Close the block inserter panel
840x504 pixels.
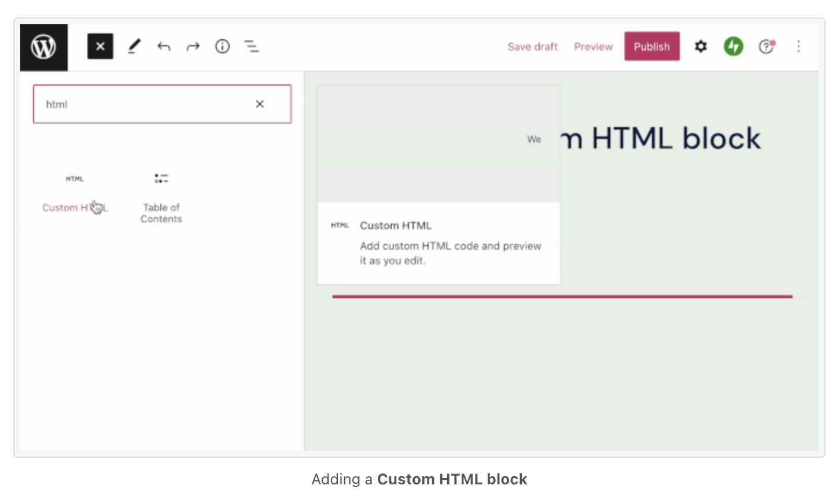coord(100,46)
